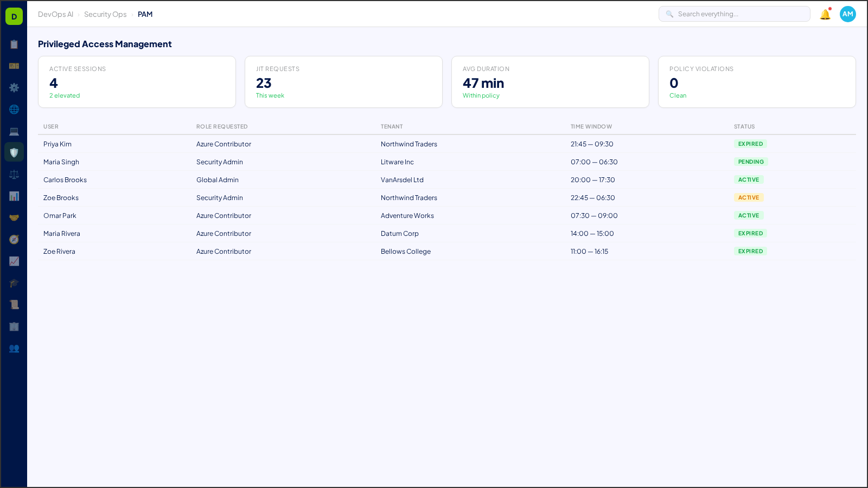Click the Search everything input field
The image size is (868, 488).
(734, 14)
